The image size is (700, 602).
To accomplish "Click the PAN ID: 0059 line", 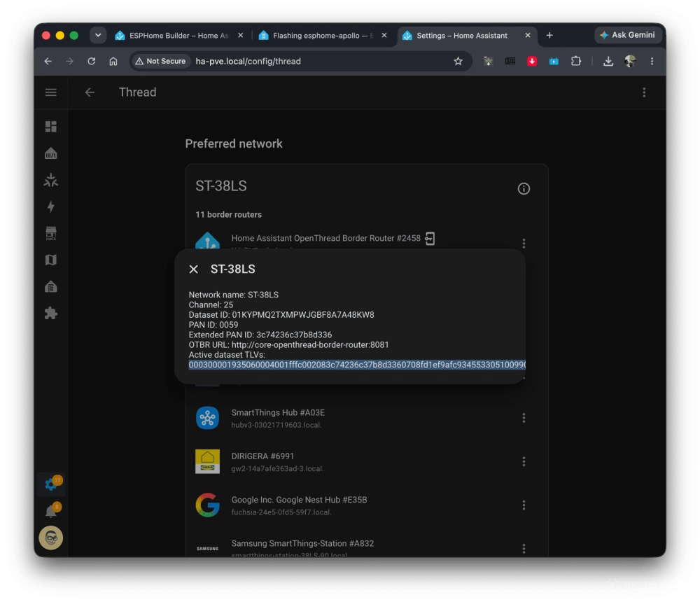I will pos(213,325).
